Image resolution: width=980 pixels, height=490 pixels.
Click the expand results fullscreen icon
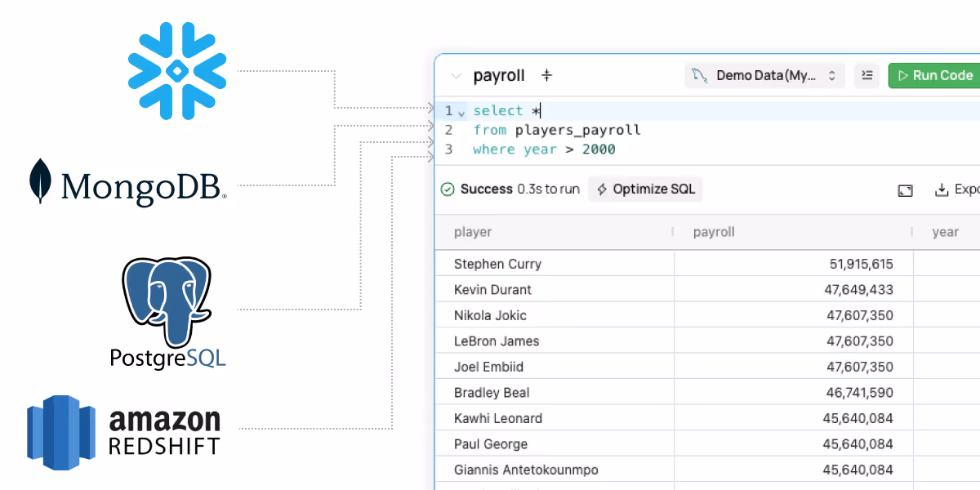(x=905, y=190)
